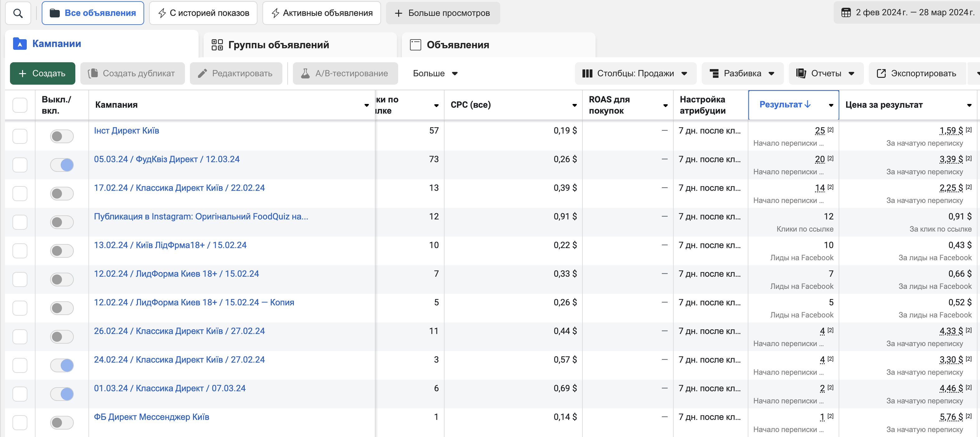Click result value 20 for ФудКвіз Директ
Image resolution: width=980 pixels, height=437 pixels.
[820, 159]
